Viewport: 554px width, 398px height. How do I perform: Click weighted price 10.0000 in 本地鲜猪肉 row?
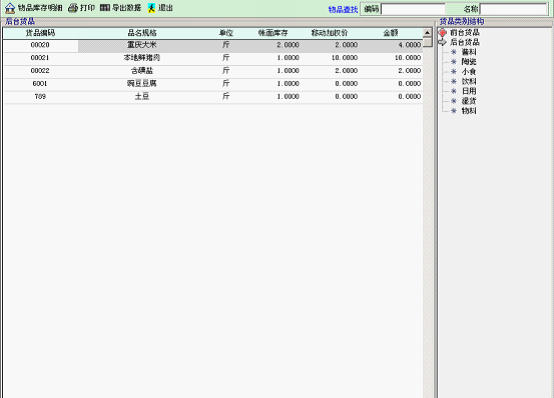[x=344, y=58]
